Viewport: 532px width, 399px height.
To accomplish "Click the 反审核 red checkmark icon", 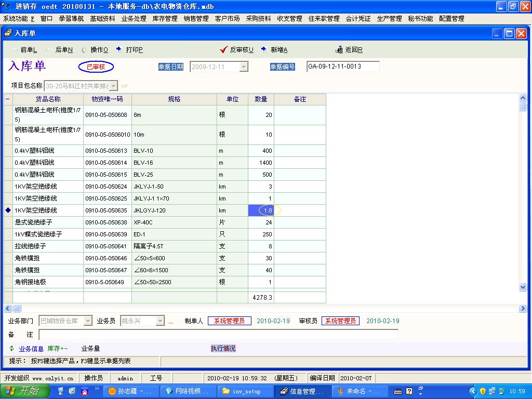I will click(x=224, y=50).
